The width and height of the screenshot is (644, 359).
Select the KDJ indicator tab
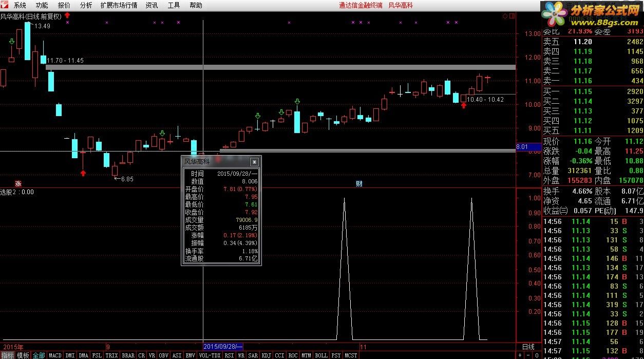point(267,355)
